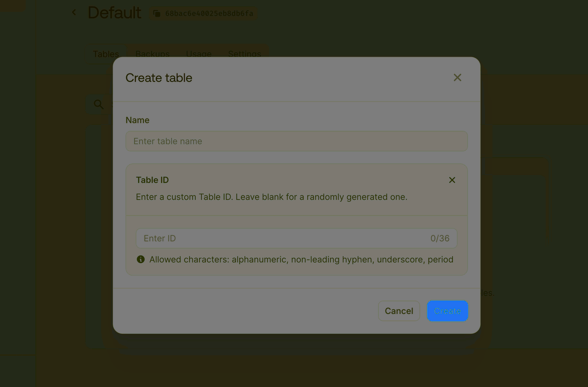Screen dimensions: 588x387
Task: Close the Create table dialog
Action: click(457, 77)
